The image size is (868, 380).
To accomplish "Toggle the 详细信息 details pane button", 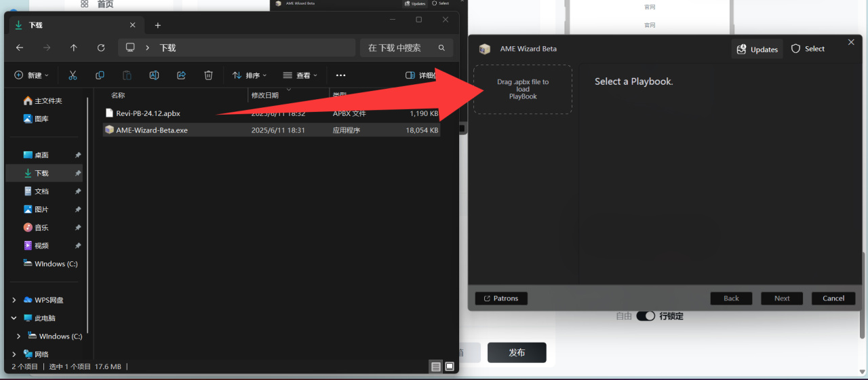I will pyautogui.click(x=420, y=75).
